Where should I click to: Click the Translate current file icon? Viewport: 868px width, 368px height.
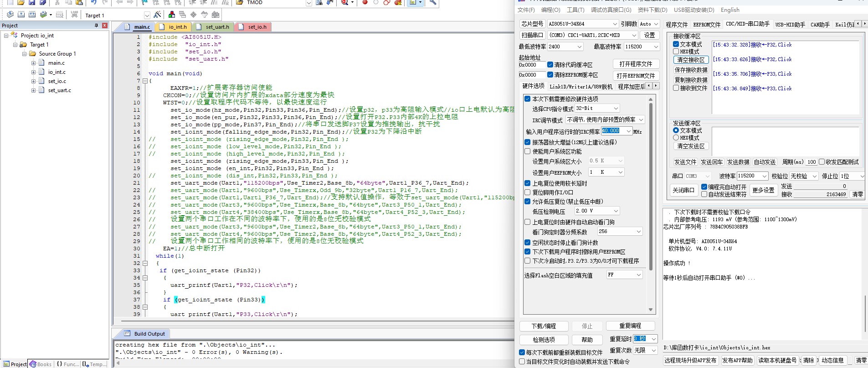(10, 15)
